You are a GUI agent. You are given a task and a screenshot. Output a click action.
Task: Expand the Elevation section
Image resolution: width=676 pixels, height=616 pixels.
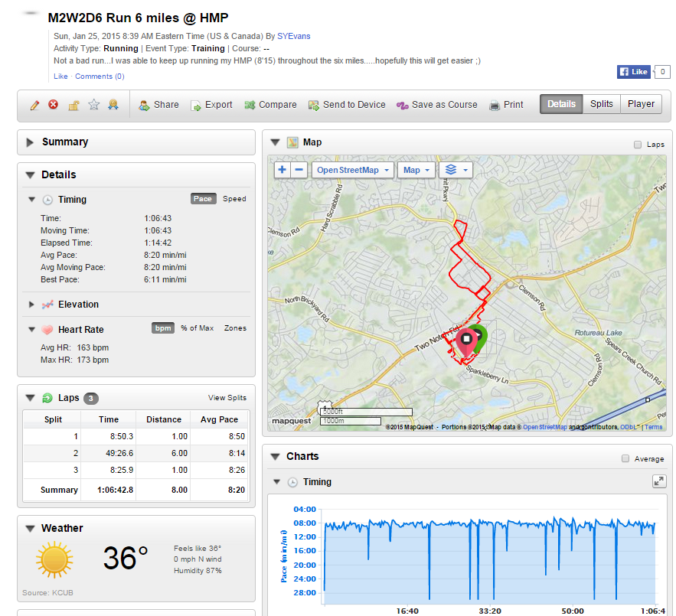click(x=31, y=305)
